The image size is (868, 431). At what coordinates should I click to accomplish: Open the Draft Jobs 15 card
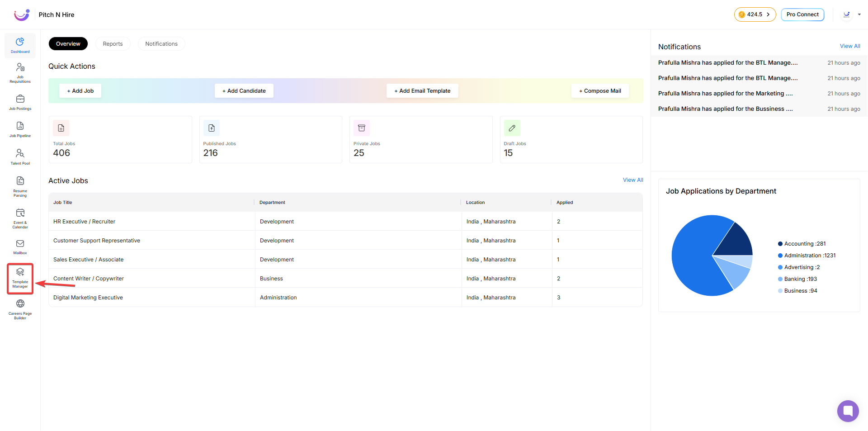pos(571,140)
